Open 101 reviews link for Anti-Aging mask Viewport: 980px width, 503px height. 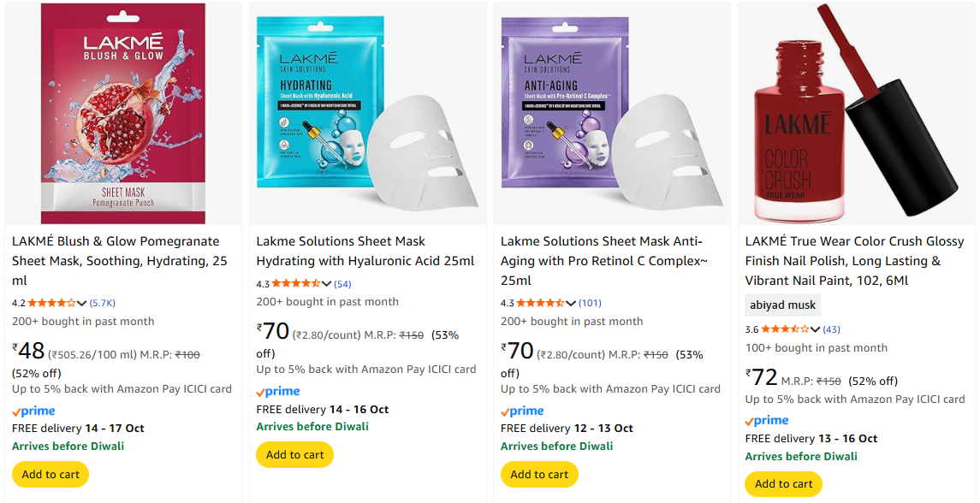click(590, 303)
